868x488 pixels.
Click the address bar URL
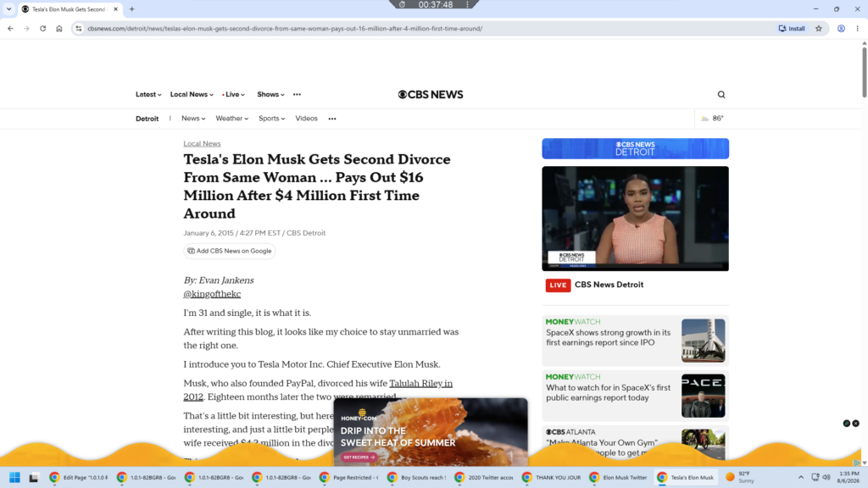pyautogui.click(x=285, y=28)
